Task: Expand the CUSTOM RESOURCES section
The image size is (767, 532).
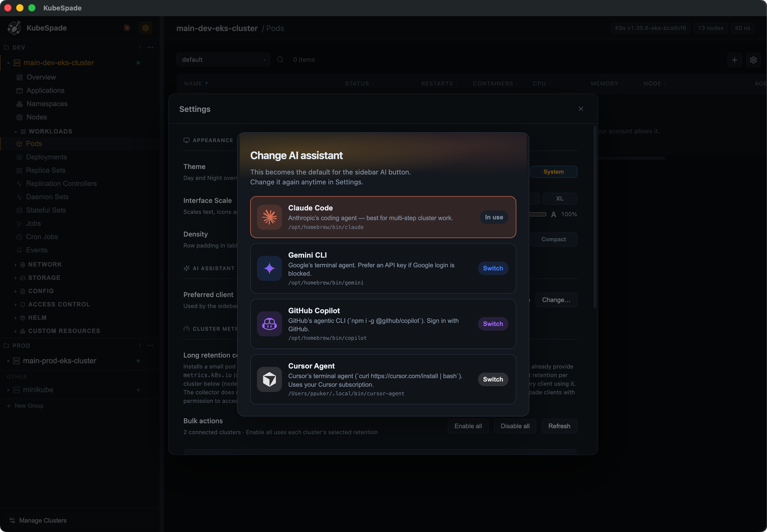Action: [x=16, y=331]
